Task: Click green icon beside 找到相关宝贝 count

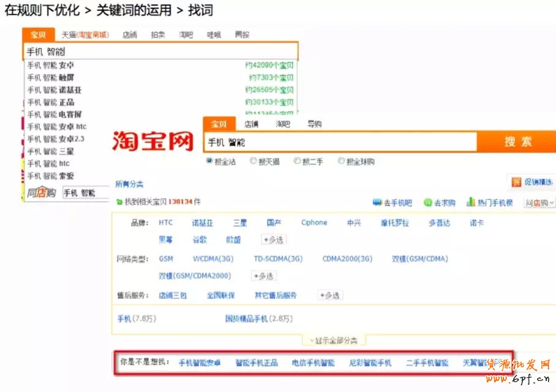Action: (119, 202)
